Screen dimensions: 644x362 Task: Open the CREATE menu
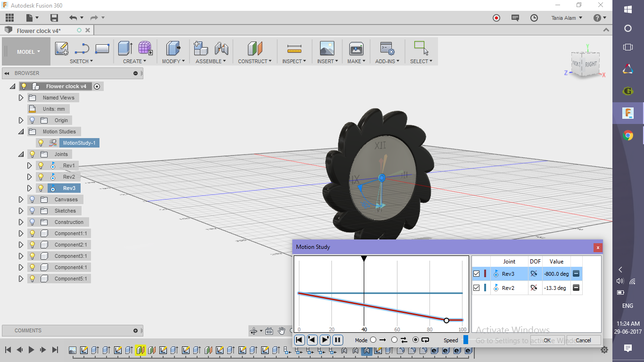135,61
